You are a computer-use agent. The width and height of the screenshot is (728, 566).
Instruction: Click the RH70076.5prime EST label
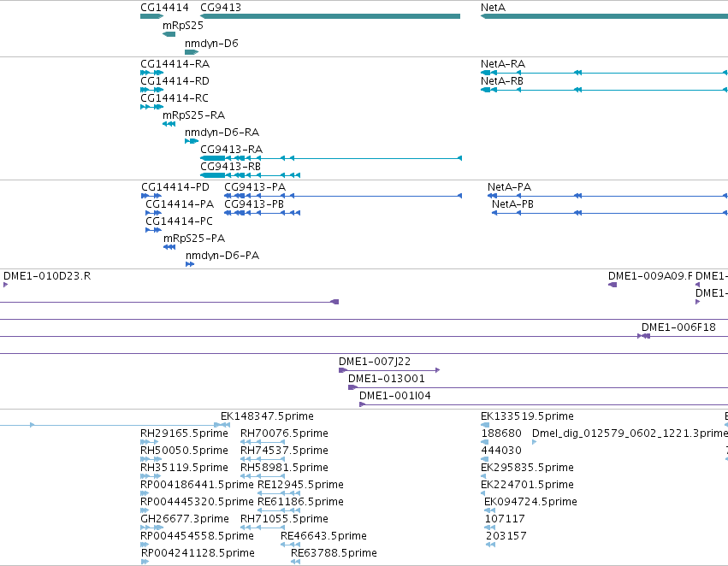pyautogui.click(x=284, y=433)
